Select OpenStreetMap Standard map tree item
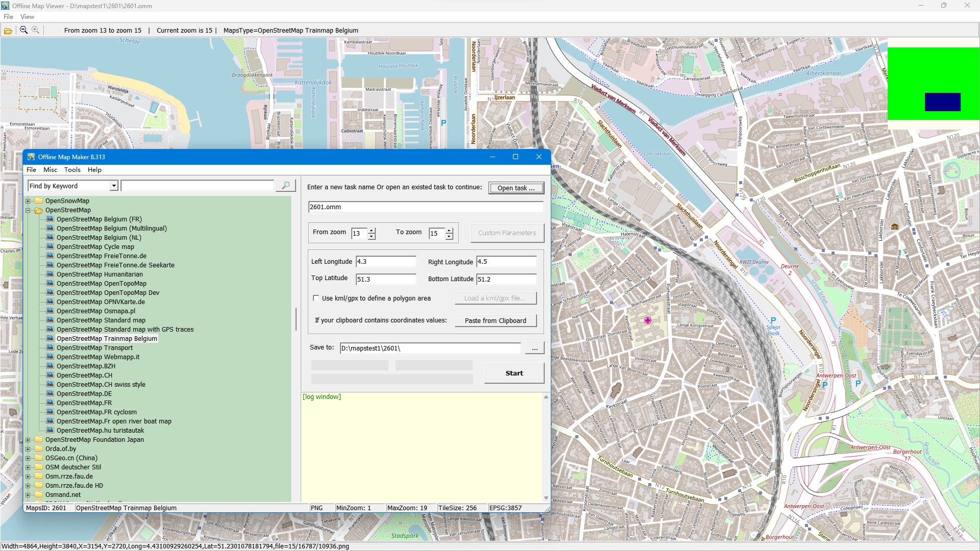Image resolution: width=980 pixels, height=551 pixels. [101, 320]
